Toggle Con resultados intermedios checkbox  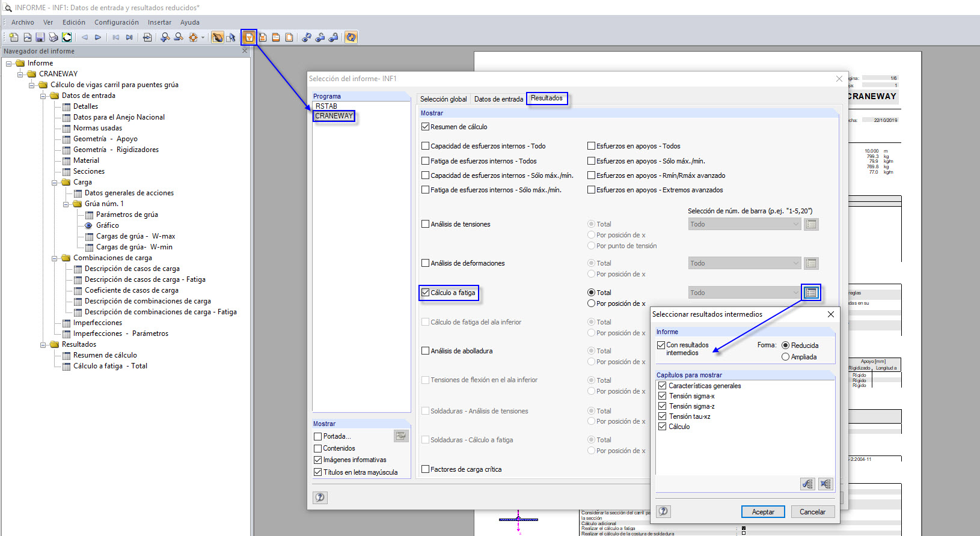[661, 345]
